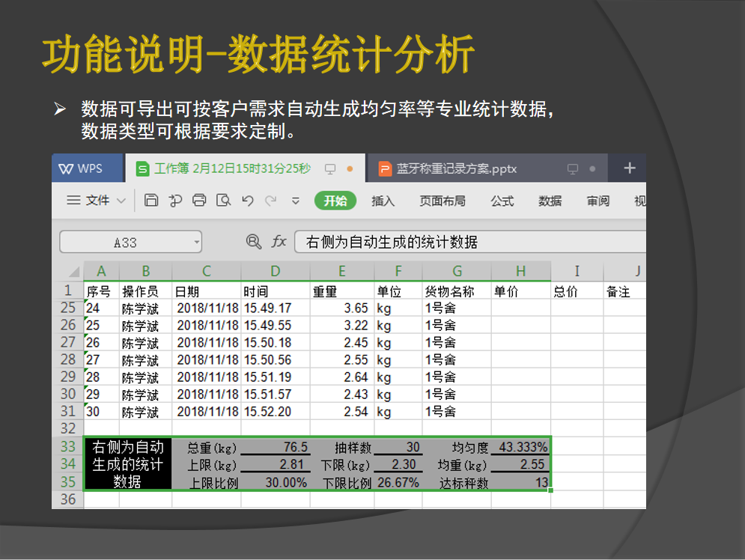The height and width of the screenshot is (560, 745).
Task: Click the 均重 value 2.55
Action: pyautogui.click(x=520, y=464)
